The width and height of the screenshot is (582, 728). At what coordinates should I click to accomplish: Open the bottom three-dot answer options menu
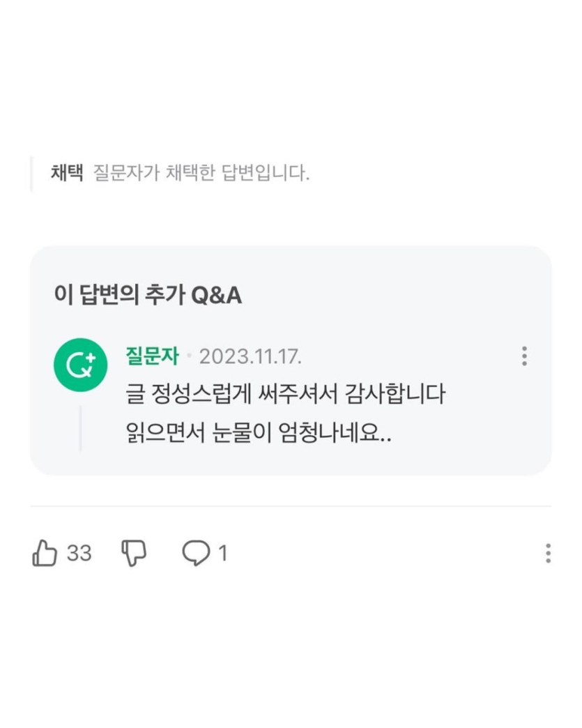[549, 554]
